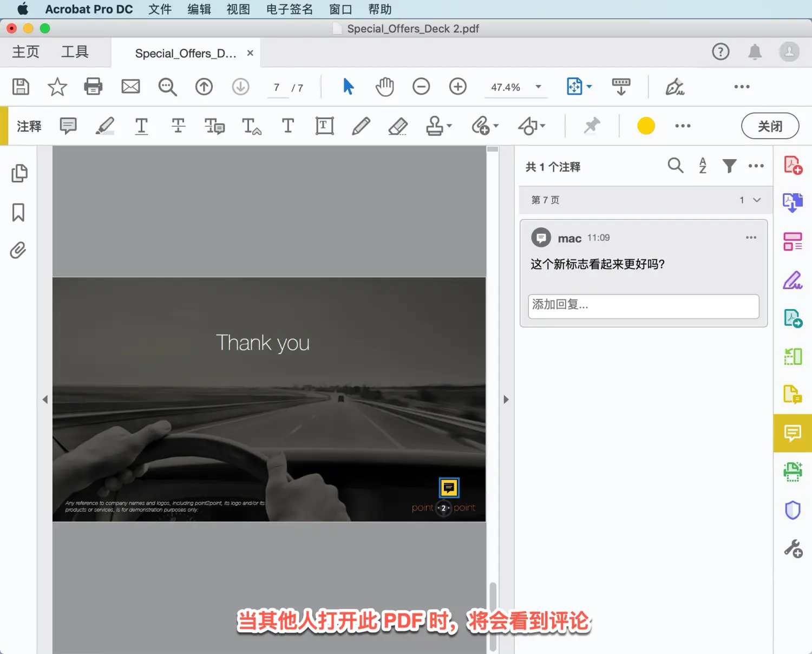Open the zoom level dropdown

[x=539, y=87]
